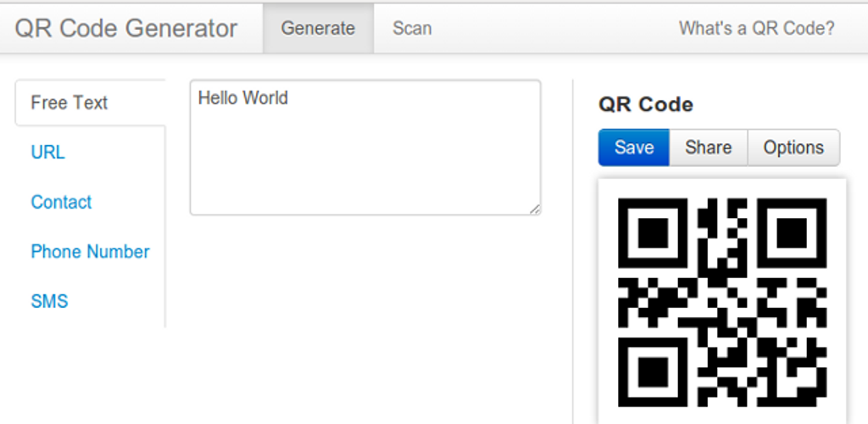868x424 pixels.
Task: Choose the URL content type
Action: [x=47, y=153]
